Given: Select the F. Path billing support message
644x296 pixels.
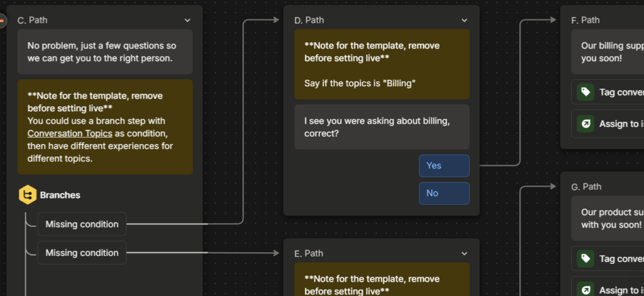Looking at the screenshot, I should pyautogui.click(x=607, y=52).
